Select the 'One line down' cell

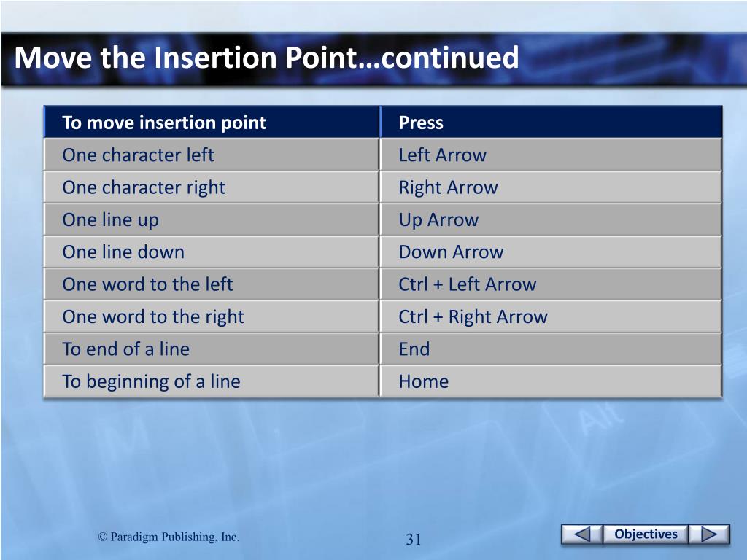click(212, 252)
